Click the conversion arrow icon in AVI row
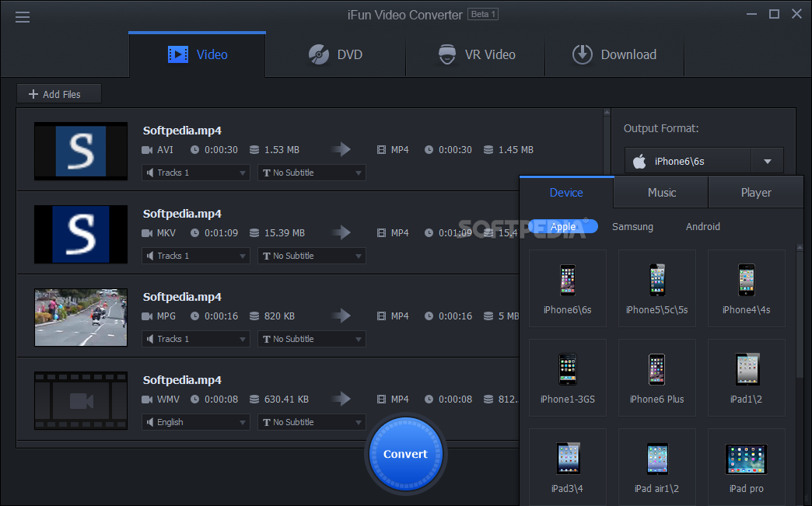812x506 pixels. click(341, 149)
